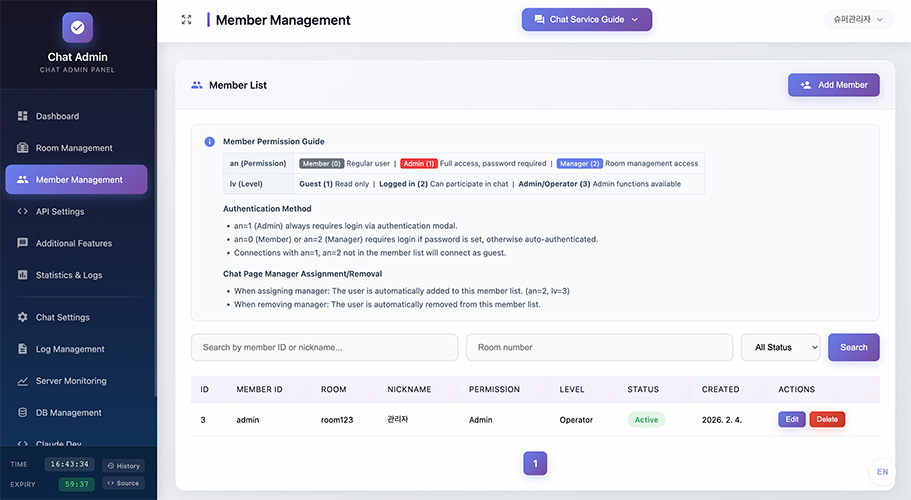This screenshot has width=911, height=500.
Task: Click the Member List people icon
Action: pyautogui.click(x=197, y=85)
